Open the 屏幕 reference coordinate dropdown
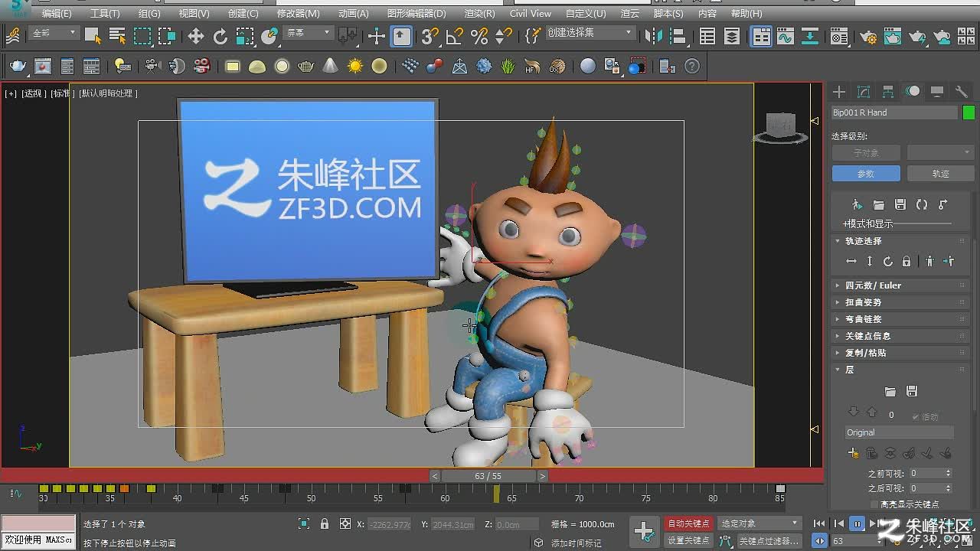 tap(308, 33)
